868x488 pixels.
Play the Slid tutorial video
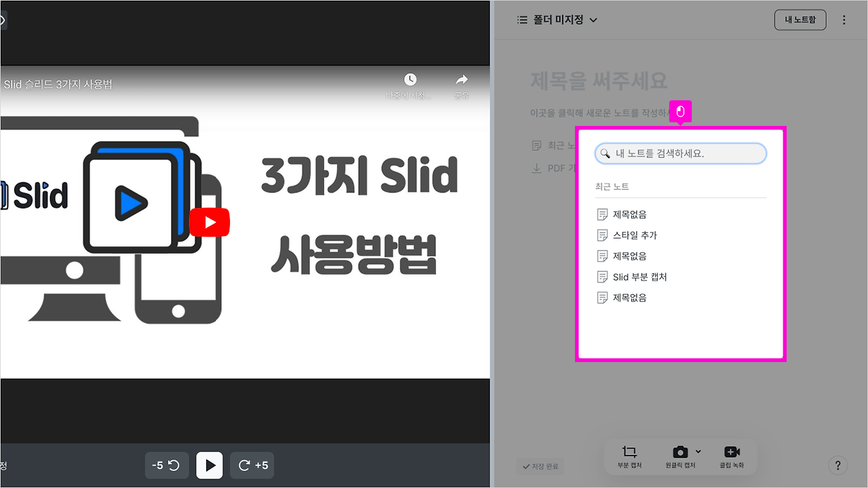click(209, 465)
